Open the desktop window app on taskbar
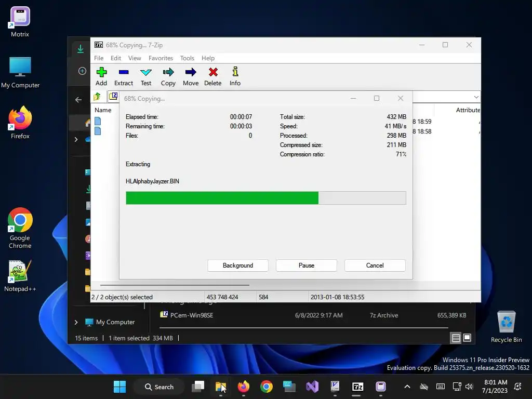532x399 pixels. click(289, 387)
